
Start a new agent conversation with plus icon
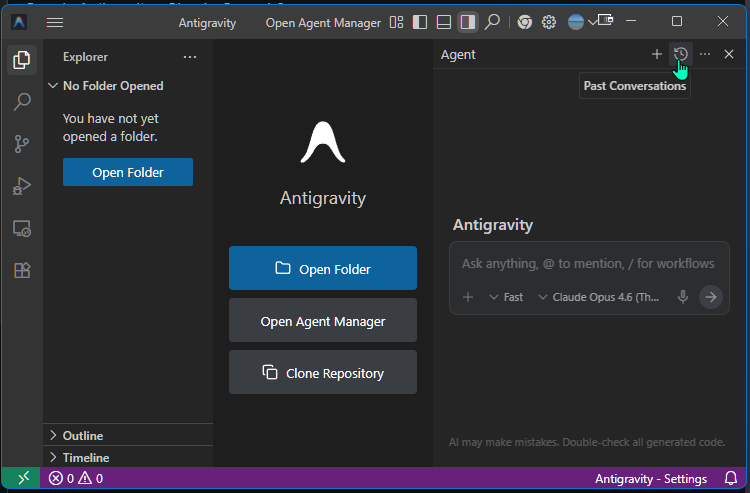pyautogui.click(x=656, y=54)
